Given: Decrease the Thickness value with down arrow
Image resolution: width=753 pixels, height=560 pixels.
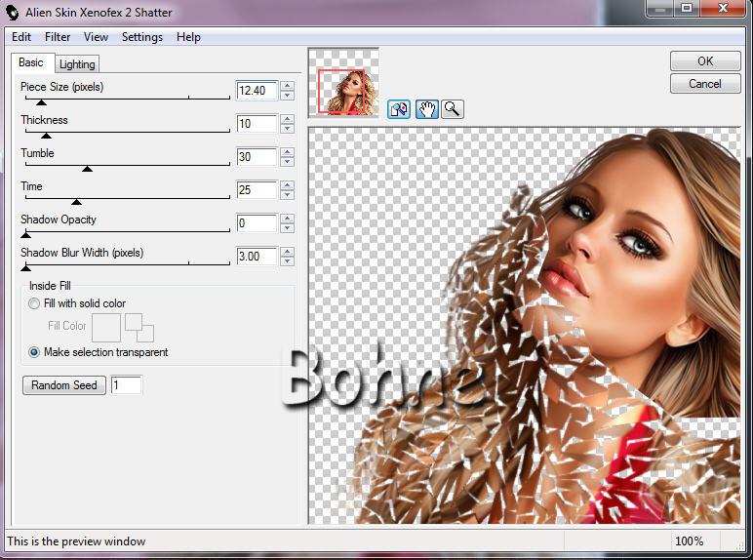Looking at the screenshot, I should tap(287, 129).
